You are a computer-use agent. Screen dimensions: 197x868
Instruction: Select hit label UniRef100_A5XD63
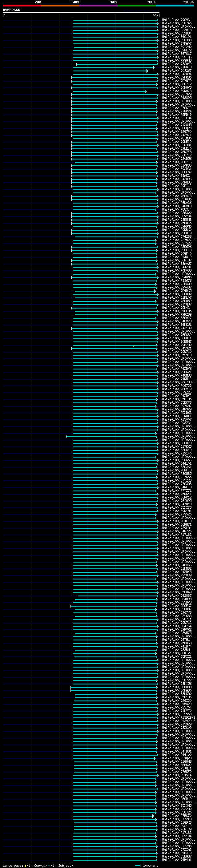pos(176,413)
